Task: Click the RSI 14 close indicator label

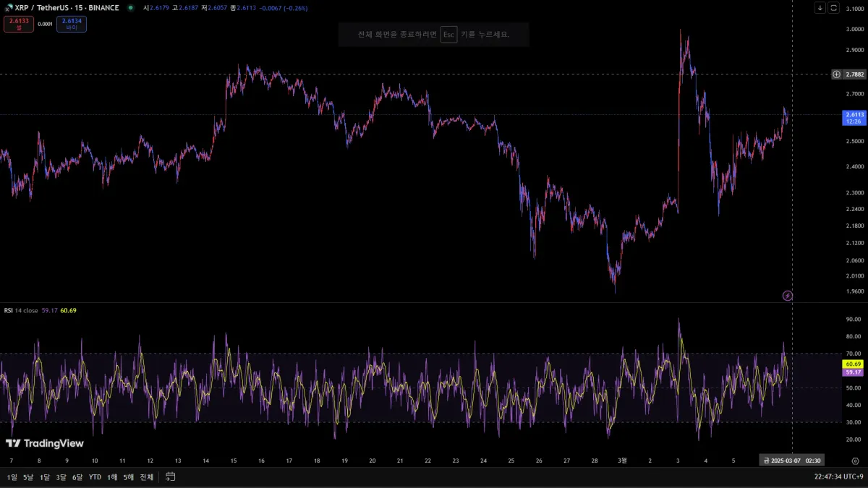Action: [21, 310]
